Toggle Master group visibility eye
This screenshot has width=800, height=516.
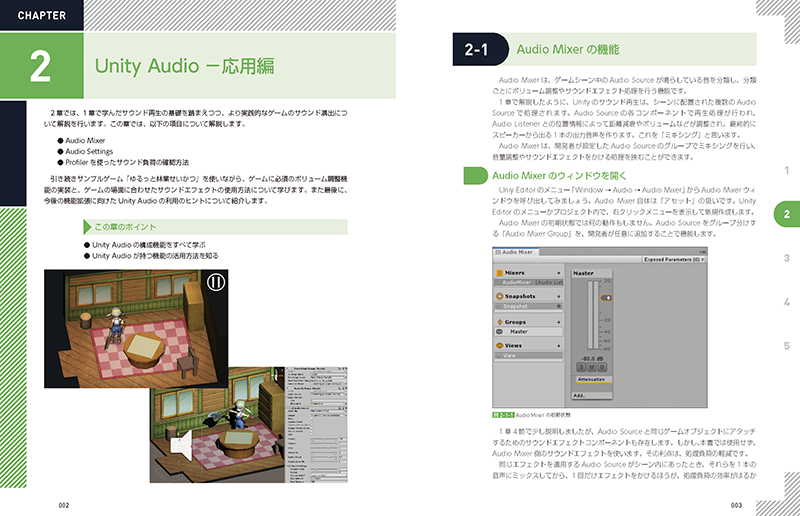point(500,332)
